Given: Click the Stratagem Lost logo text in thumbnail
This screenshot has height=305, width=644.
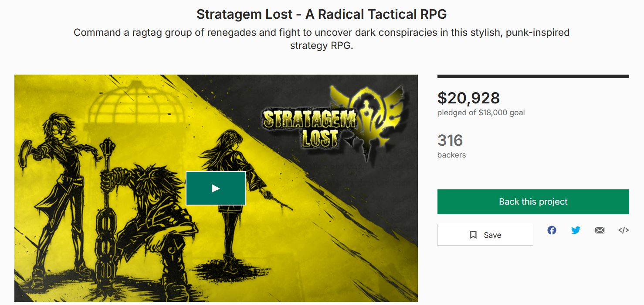Looking at the screenshot, I should [x=308, y=127].
